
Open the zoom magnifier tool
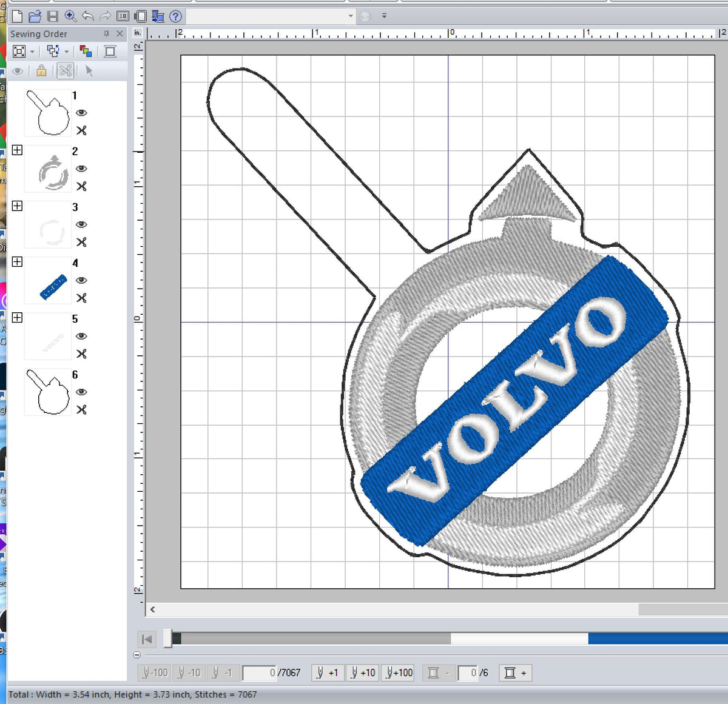[x=70, y=16]
